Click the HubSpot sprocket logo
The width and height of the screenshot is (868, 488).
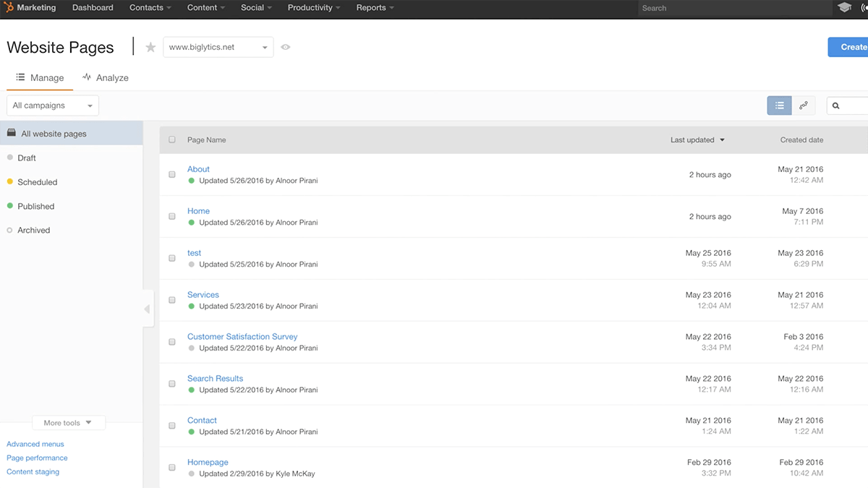click(9, 7)
